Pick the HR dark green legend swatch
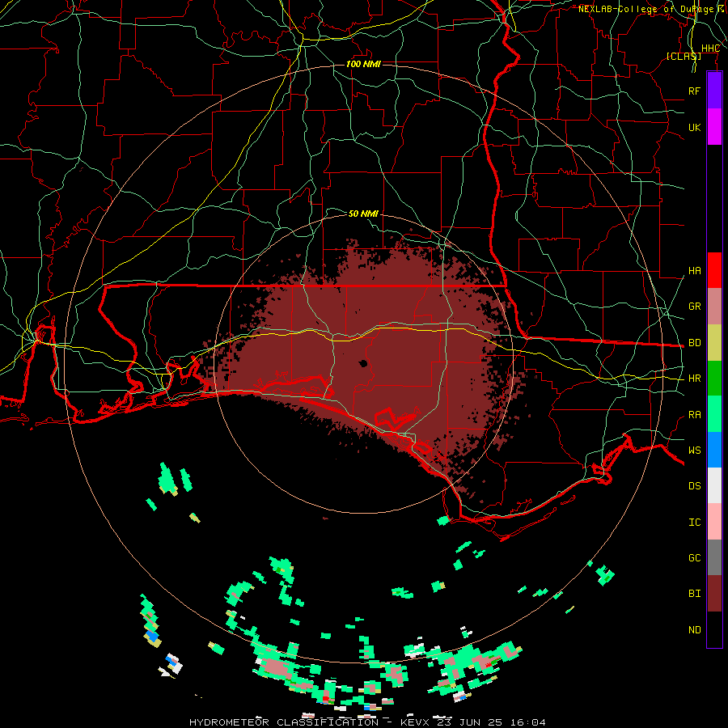The height and width of the screenshot is (728, 728). point(714,379)
